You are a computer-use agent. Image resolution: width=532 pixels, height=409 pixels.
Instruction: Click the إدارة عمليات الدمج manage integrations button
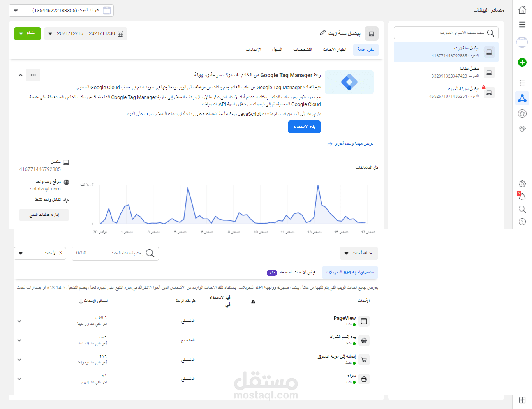tap(44, 215)
